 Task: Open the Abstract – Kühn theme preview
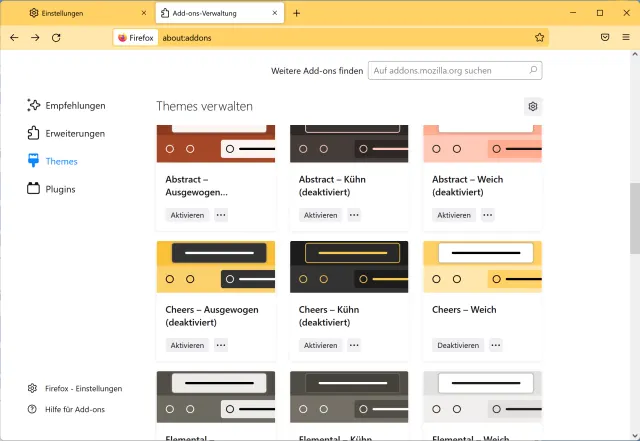(349, 144)
